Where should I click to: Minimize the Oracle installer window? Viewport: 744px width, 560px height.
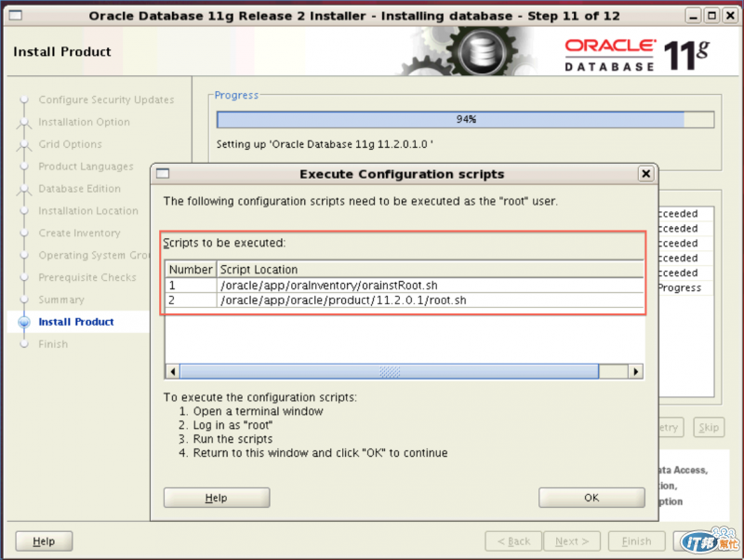(x=693, y=16)
